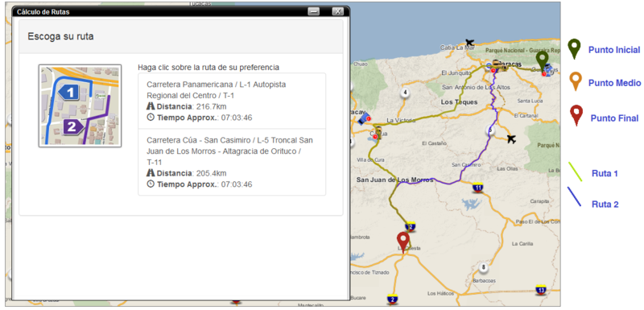The image size is (644, 310).
Task: Click the Barbacoas map label
Action: tap(485, 281)
